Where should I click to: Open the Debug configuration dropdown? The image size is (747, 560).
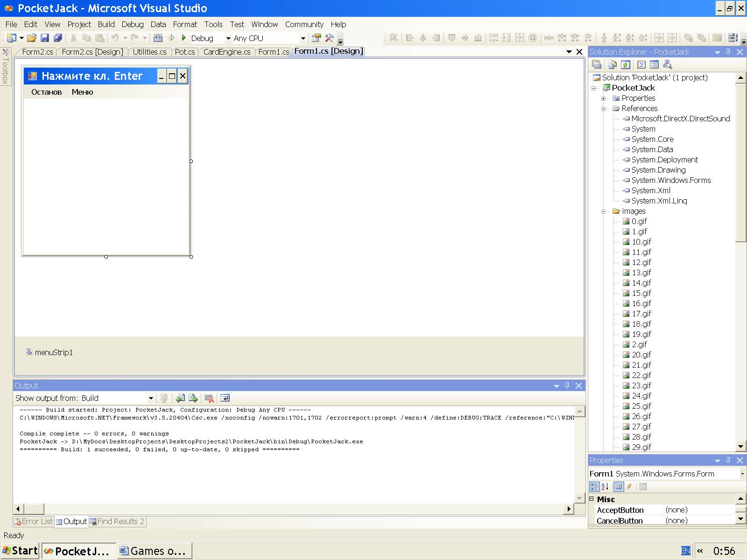click(228, 38)
